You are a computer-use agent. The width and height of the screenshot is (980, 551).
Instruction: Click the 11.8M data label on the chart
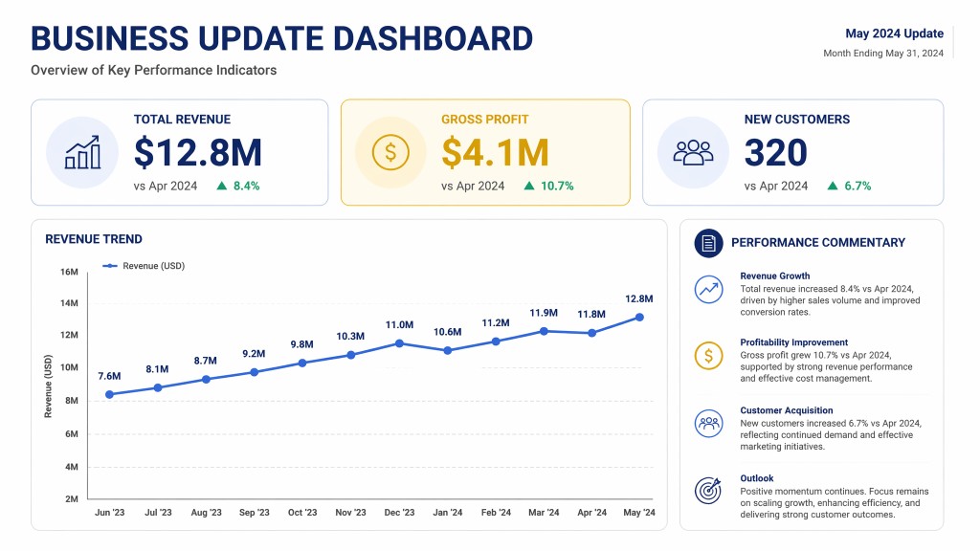point(591,314)
